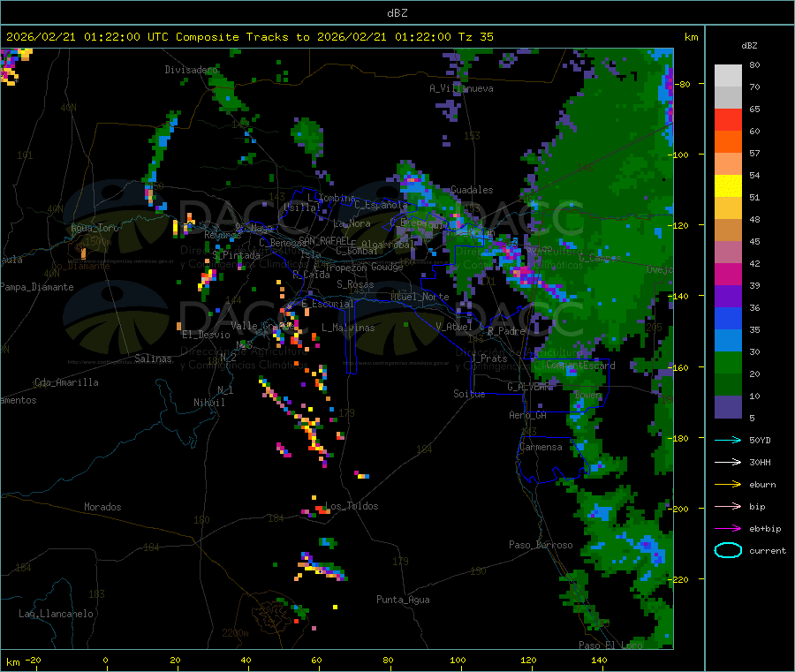The image size is (795, 672).
Task: Click the Los_Toldos map label
Action: [x=352, y=506]
